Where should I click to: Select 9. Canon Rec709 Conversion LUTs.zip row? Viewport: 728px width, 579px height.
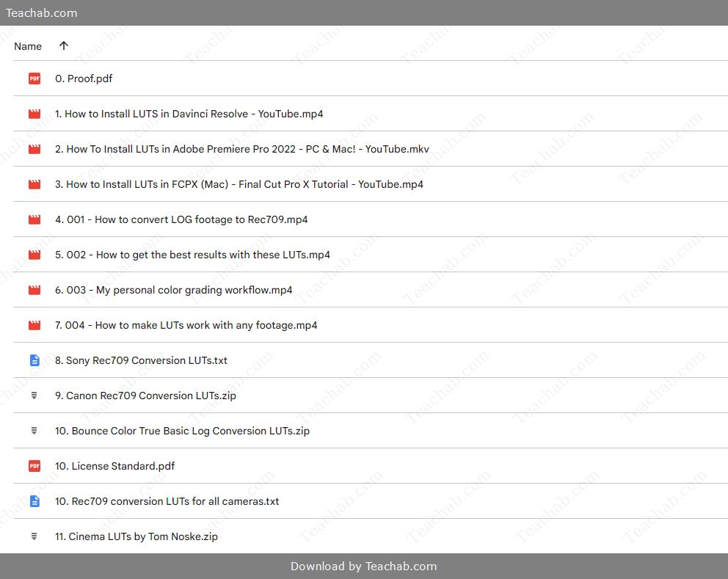(x=145, y=396)
